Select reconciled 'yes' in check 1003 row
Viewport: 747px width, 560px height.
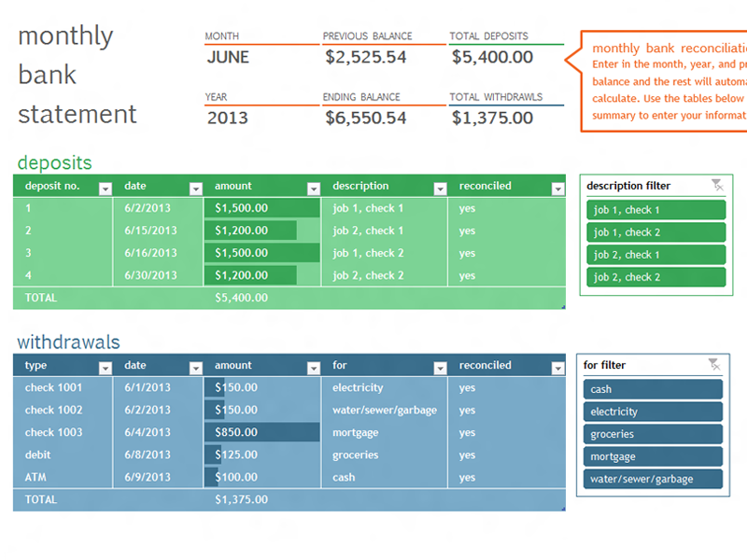coord(507,432)
